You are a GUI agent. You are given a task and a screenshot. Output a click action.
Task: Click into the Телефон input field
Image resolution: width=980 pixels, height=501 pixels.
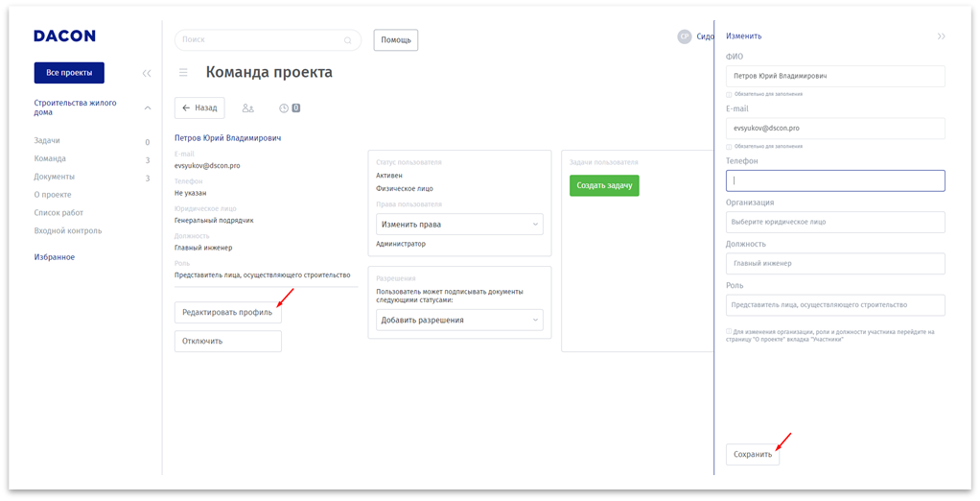(x=835, y=180)
